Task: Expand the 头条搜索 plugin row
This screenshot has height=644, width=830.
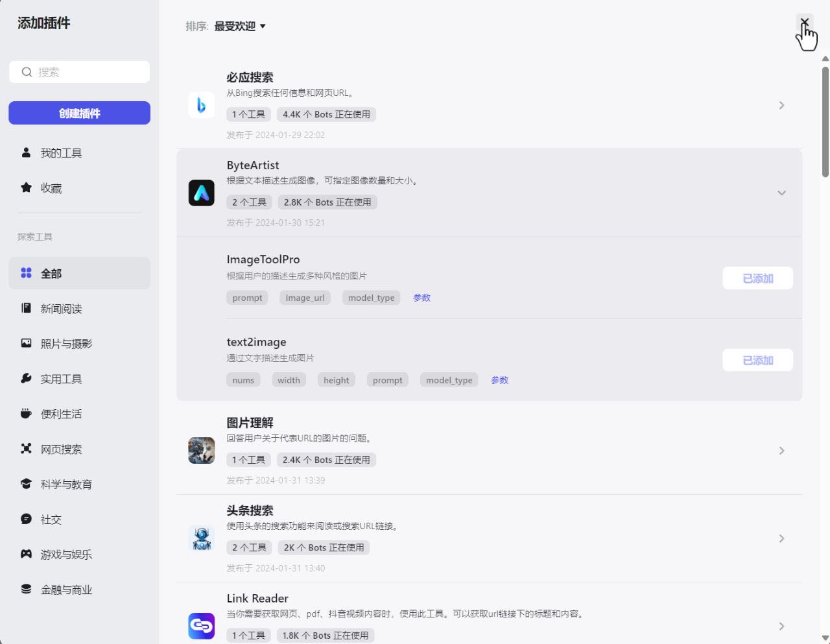Action: point(781,538)
